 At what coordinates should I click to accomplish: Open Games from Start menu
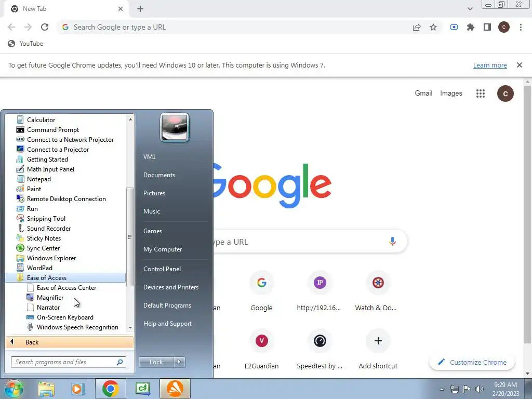pos(153,231)
